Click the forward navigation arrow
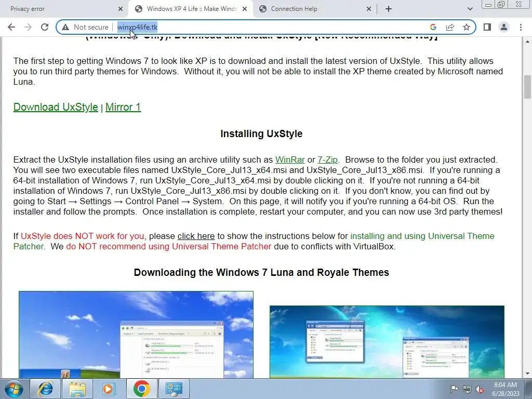 point(28,27)
